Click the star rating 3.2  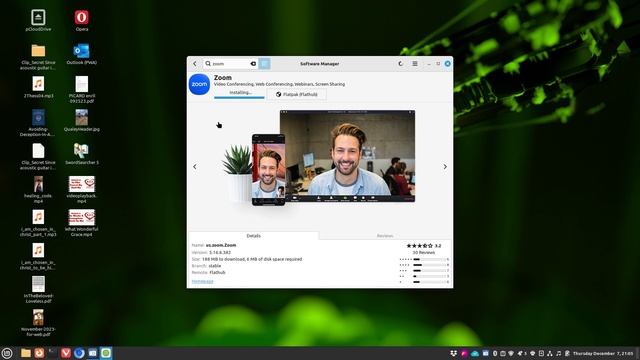tap(423, 246)
